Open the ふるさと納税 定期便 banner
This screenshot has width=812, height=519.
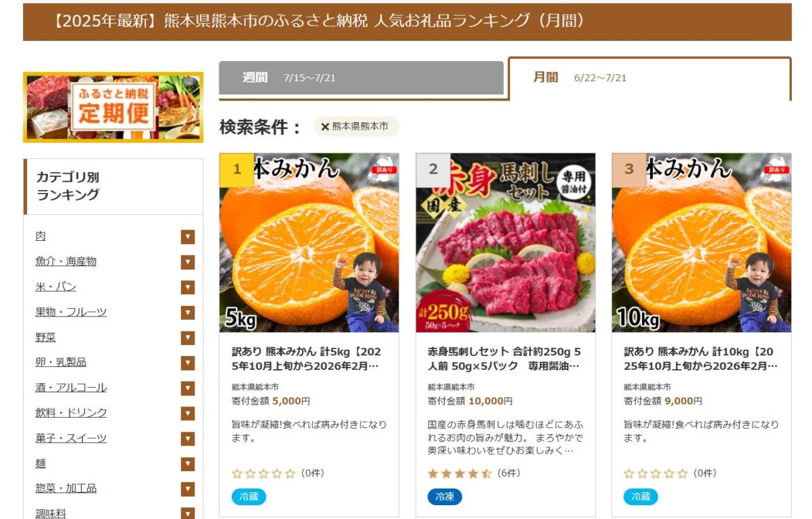click(x=113, y=108)
